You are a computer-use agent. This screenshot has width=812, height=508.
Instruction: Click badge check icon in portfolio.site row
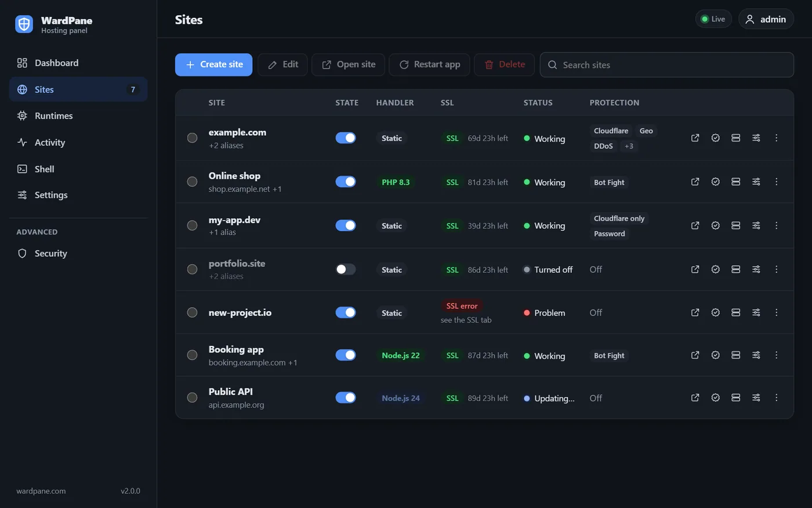tap(715, 269)
